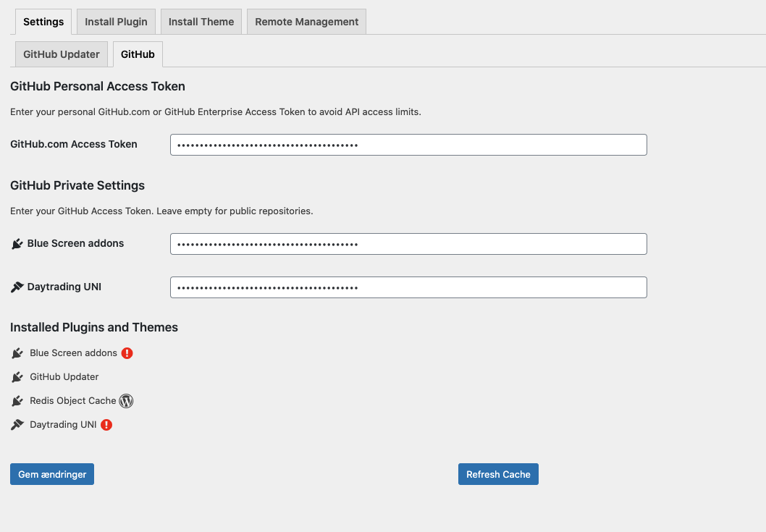Screen dimensions: 766x532
Task: Click the plug icon beside Blue Screen addons in list
Action: pos(17,353)
